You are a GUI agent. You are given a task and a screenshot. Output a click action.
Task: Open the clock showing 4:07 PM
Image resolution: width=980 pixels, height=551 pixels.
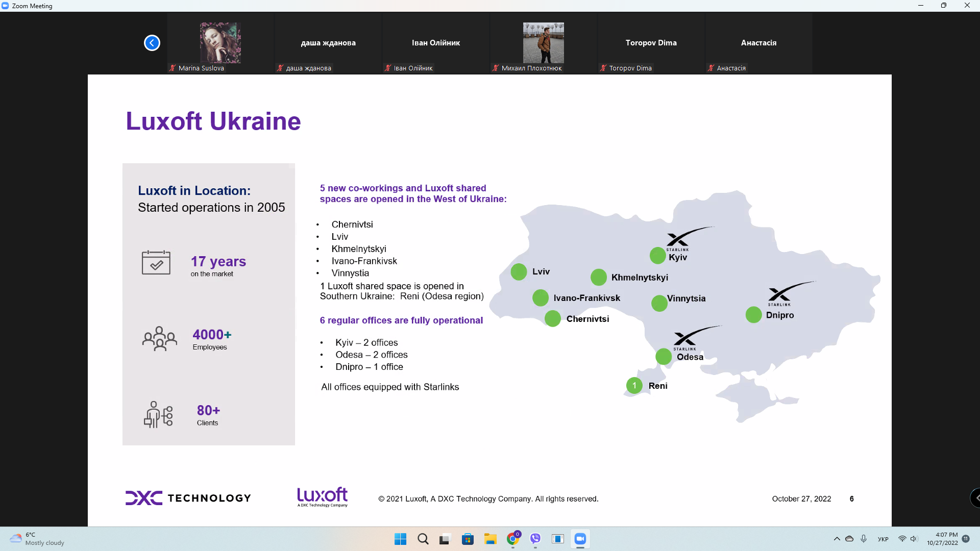tap(942, 539)
